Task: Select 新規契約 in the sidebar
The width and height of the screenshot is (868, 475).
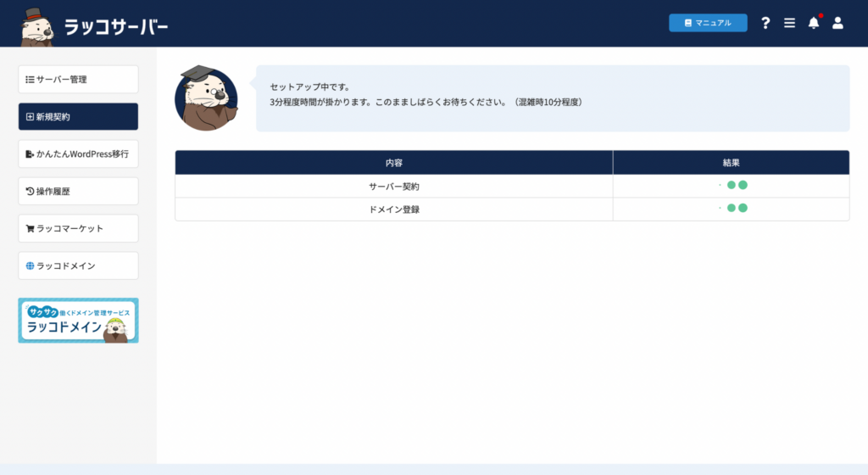Action: tap(78, 117)
